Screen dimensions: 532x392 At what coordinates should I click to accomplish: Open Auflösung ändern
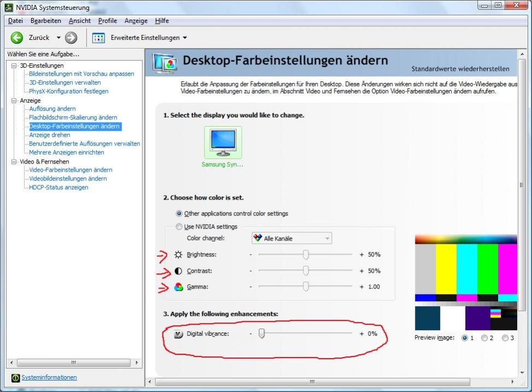[x=52, y=109]
